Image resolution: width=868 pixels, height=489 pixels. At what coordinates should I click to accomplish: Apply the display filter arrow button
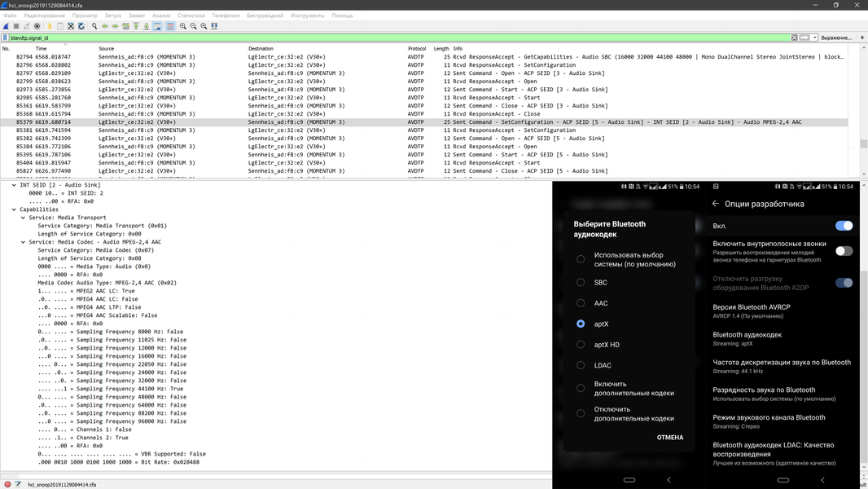click(x=804, y=37)
